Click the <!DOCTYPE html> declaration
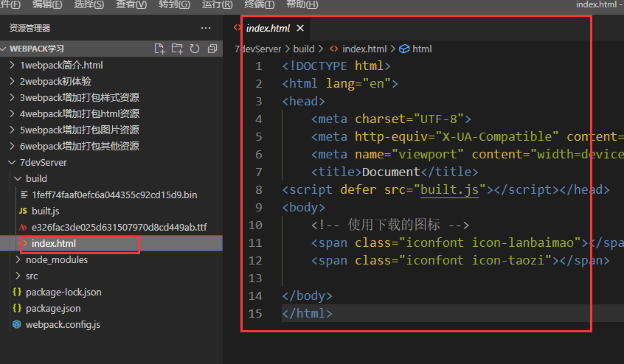 pyautogui.click(x=336, y=66)
